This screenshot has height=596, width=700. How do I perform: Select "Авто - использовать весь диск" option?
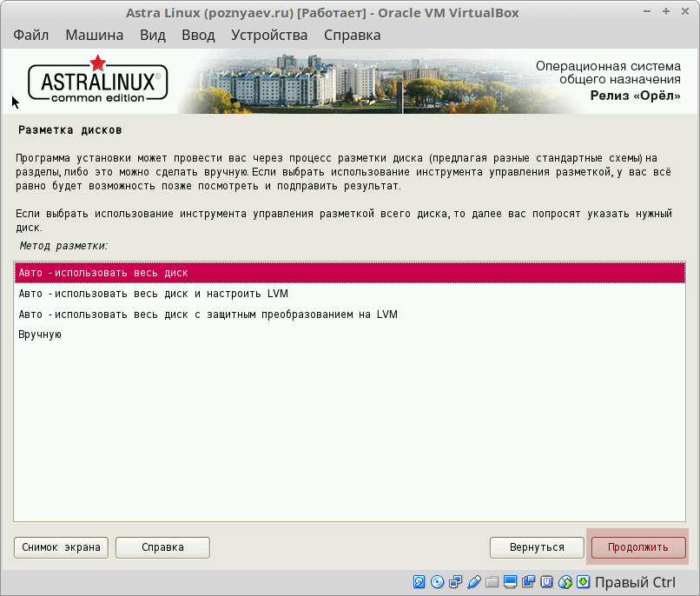(349, 273)
